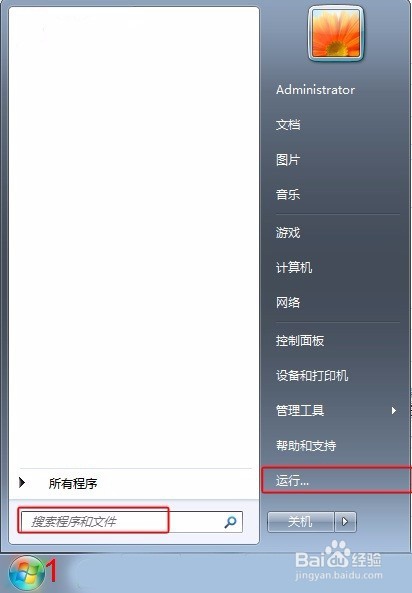Open 帮助和支持 Help and Support

(x=306, y=446)
